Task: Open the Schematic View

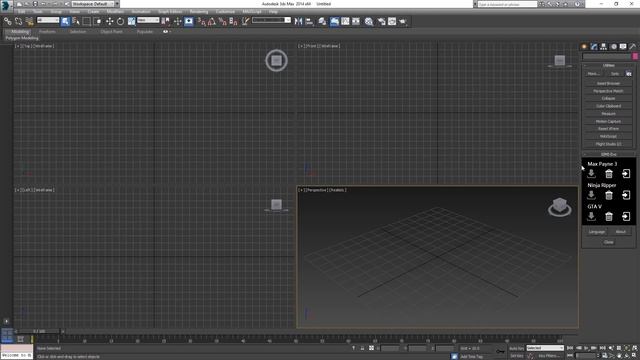Action: [x=356, y=21]
